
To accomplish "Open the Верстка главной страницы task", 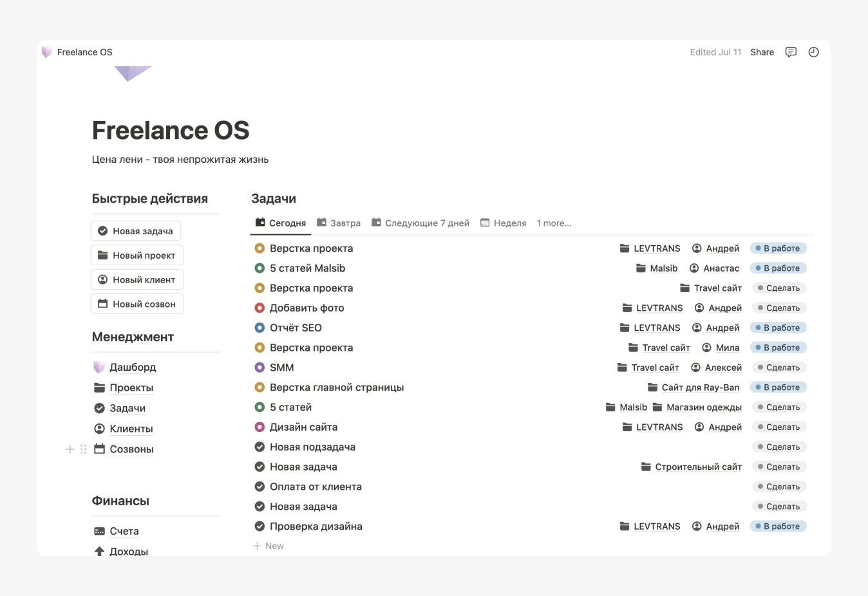I will (337, 387).
